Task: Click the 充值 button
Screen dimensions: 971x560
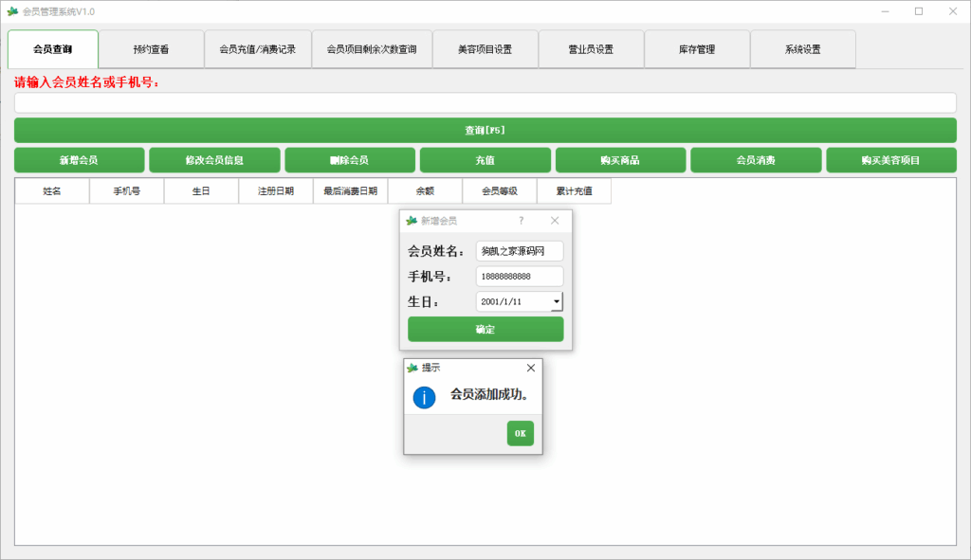Action: [485, 160]
